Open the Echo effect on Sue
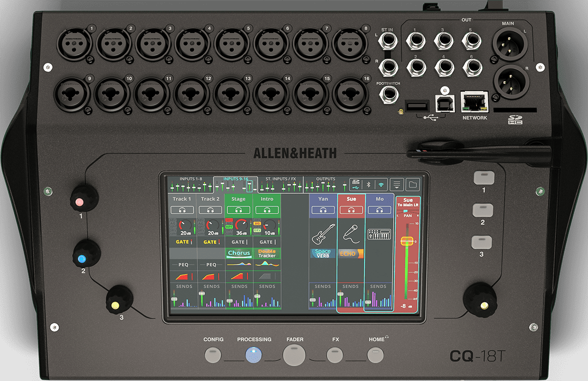 coord(350,254)
